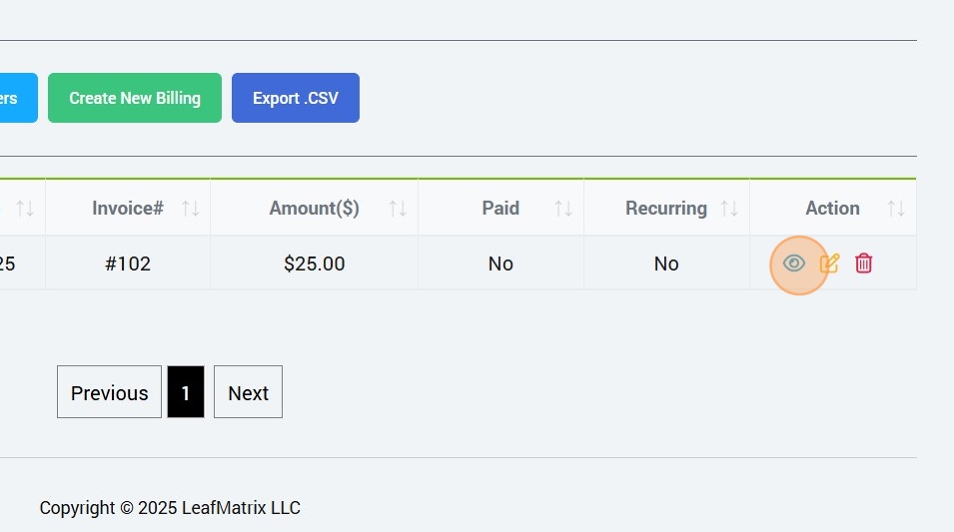Click sort arrows of the leftmost cut-off column
954x532 pixels.
point(25,209)
